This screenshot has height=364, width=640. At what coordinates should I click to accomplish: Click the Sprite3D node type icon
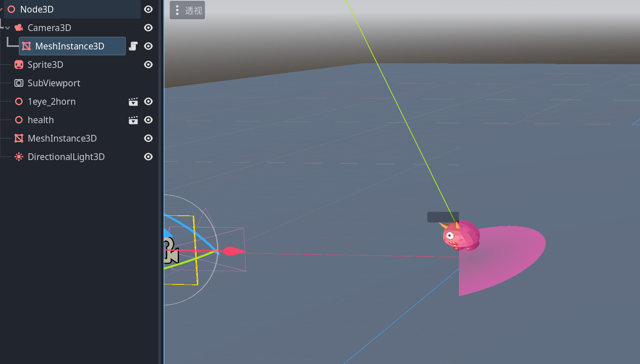(x=19, y=65)
